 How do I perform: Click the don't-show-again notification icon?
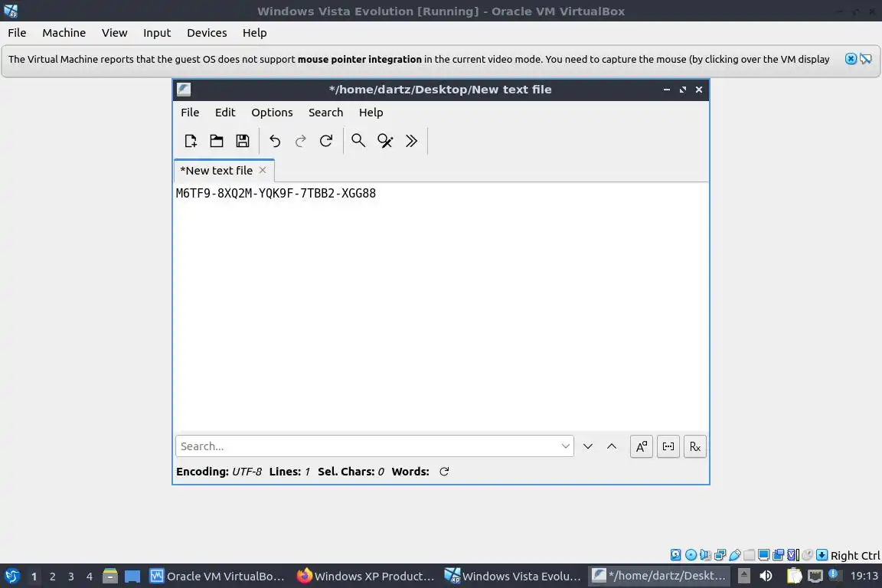click(866, 58)
